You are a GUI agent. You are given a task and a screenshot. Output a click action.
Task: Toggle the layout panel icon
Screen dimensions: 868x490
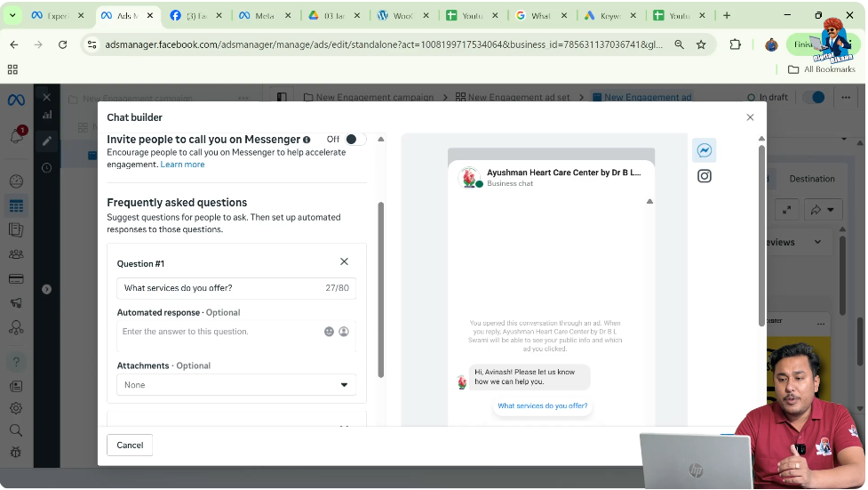(282, 98)
